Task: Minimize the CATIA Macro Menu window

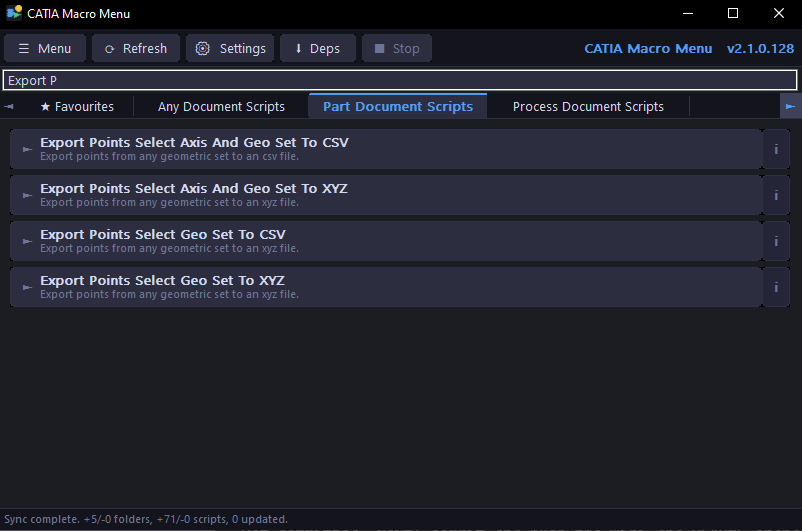Action: [688, 13]
